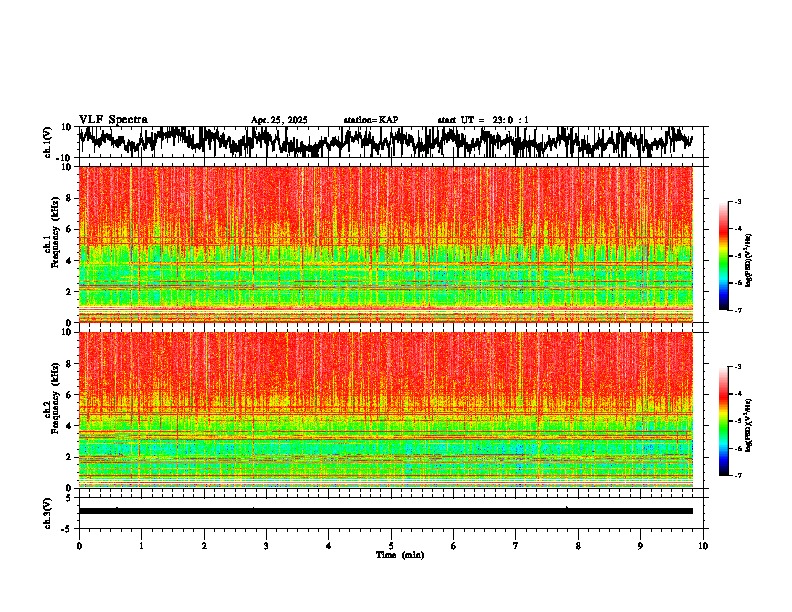Click the 'ch.1(V)' axis label
Viewport: 792px width, 612px height.
49,142
